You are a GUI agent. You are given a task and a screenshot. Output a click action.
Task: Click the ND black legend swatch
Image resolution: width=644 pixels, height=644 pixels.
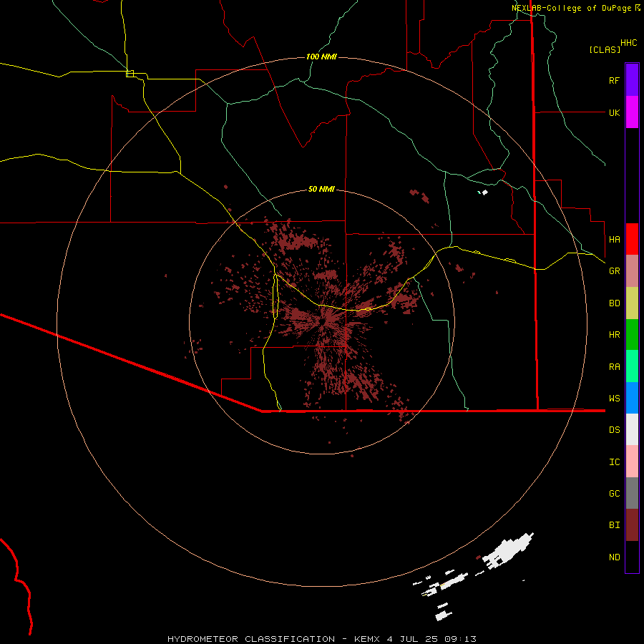pyautogui.click(x=632, y=557)
